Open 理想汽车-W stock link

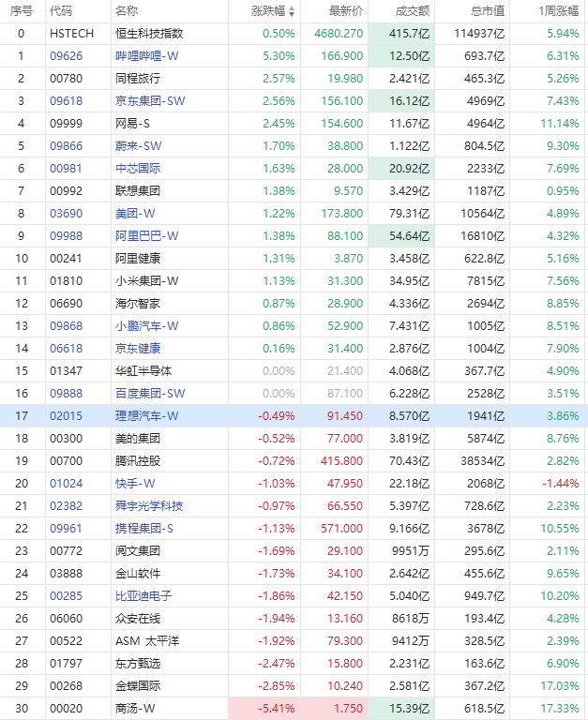(147, 416)
